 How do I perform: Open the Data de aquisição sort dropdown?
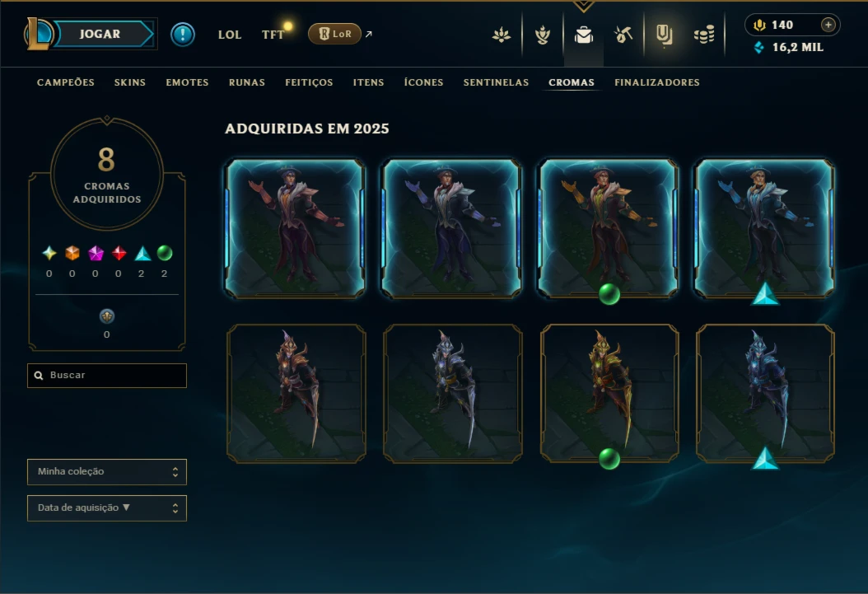click(107, 508)
